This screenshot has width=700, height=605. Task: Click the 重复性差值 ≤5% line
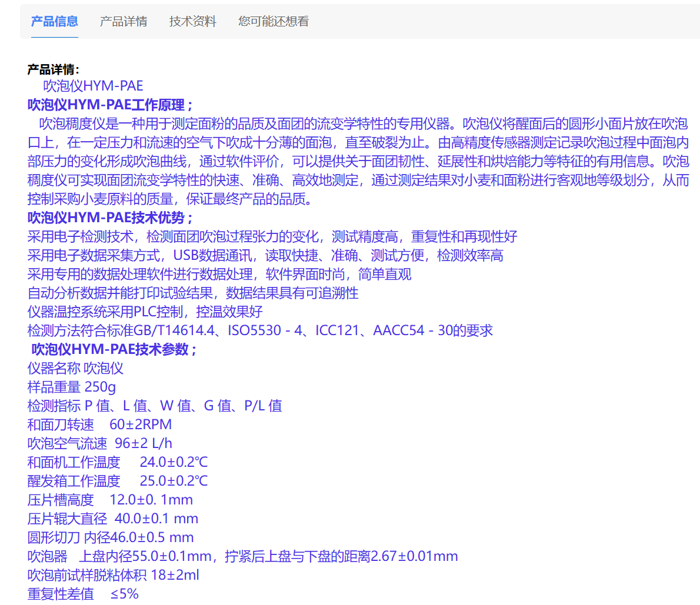click(83, 594)
